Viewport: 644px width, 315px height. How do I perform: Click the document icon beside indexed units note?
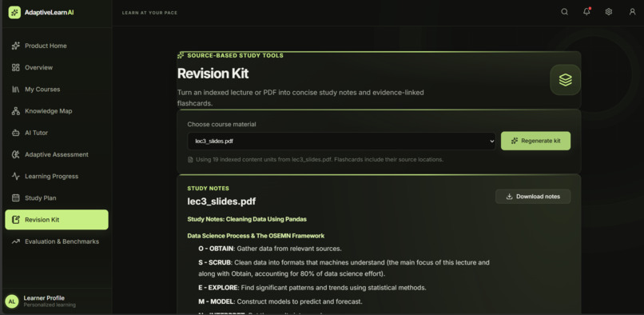pos(190,160)
